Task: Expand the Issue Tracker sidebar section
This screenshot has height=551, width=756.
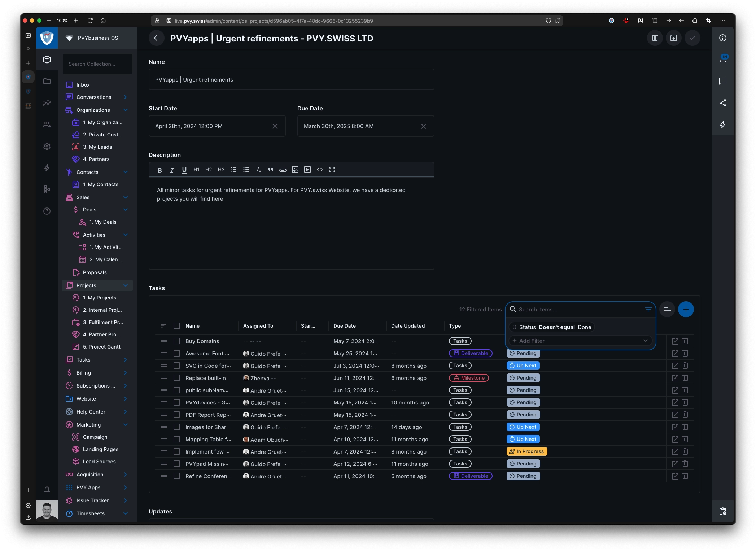Action: 126,500
